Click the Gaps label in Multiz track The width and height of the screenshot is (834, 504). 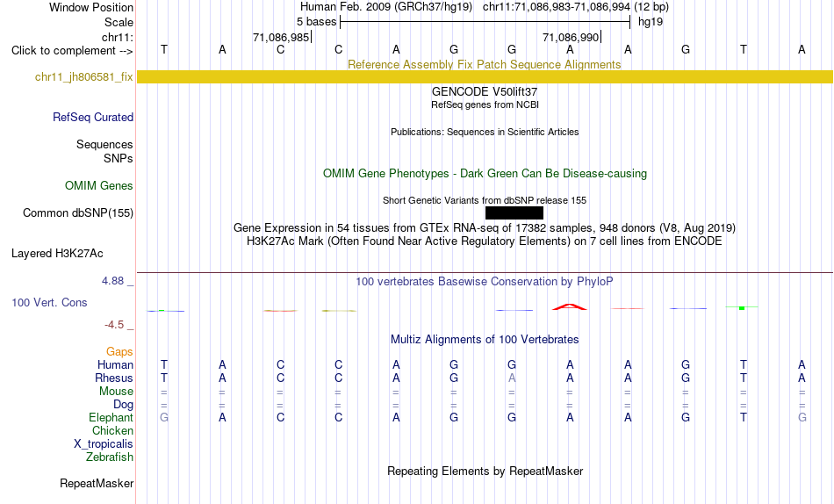119,351
